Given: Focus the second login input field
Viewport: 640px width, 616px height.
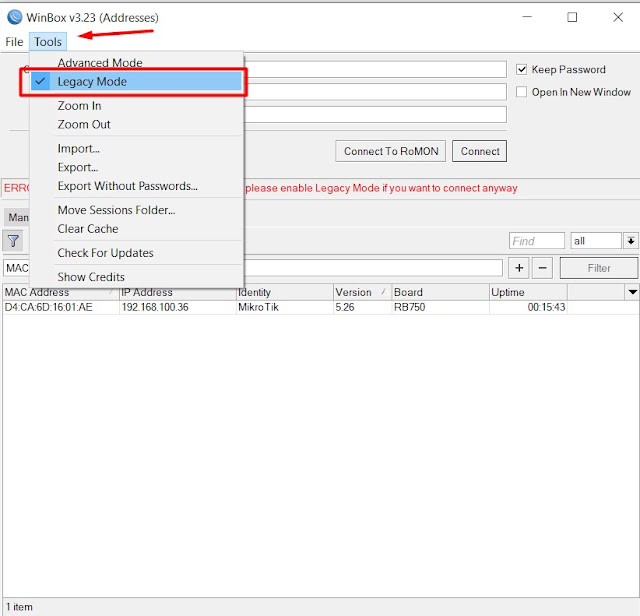Looking at the screenshot, I should pos(376,92).
